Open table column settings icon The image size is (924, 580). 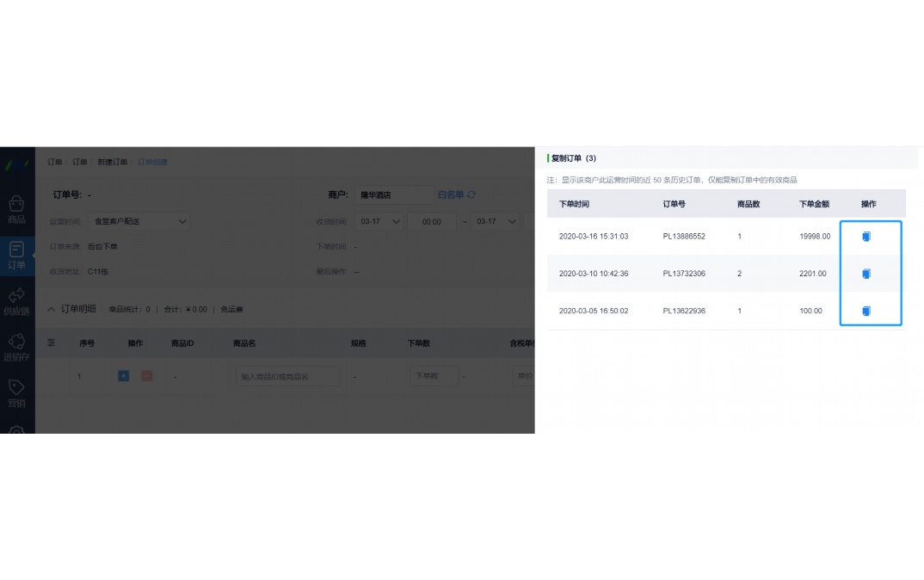coord(52,342)
